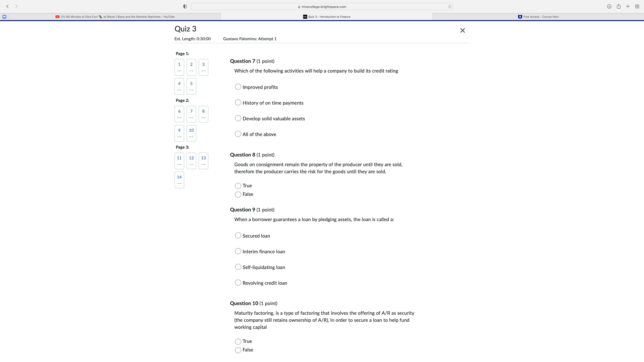Select 'True' for Question 8

[x=238, y=186]
